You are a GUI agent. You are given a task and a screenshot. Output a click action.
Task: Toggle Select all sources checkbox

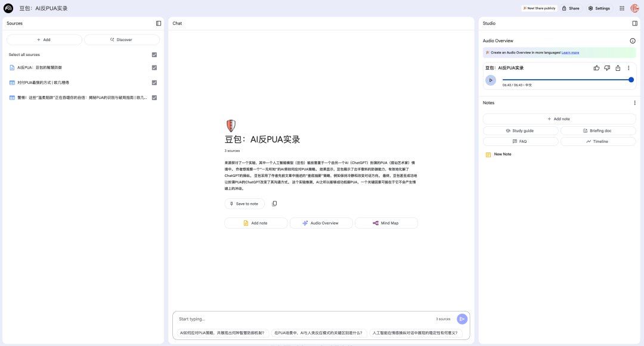point(154,55)
